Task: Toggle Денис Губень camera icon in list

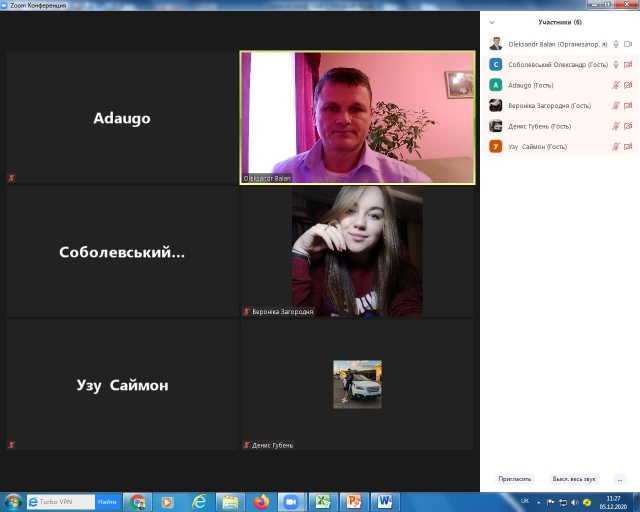Action: (x=628, y=126)
